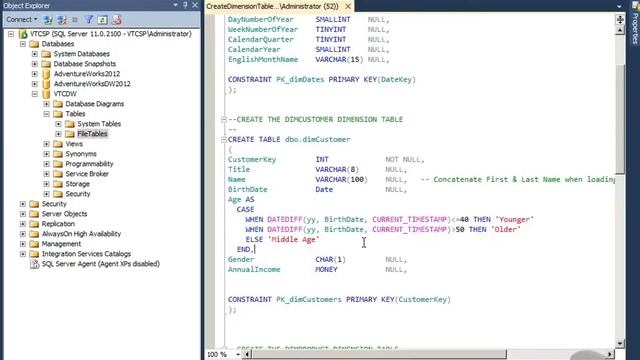Collapse the VTCDW database node
Screen dimensions: 640x360
35,94
